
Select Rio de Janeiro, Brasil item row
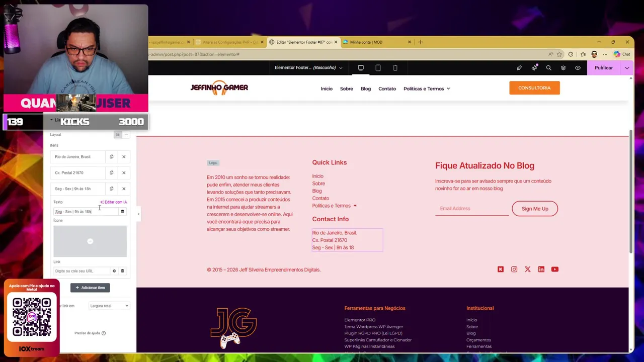(x=78, y=157)
